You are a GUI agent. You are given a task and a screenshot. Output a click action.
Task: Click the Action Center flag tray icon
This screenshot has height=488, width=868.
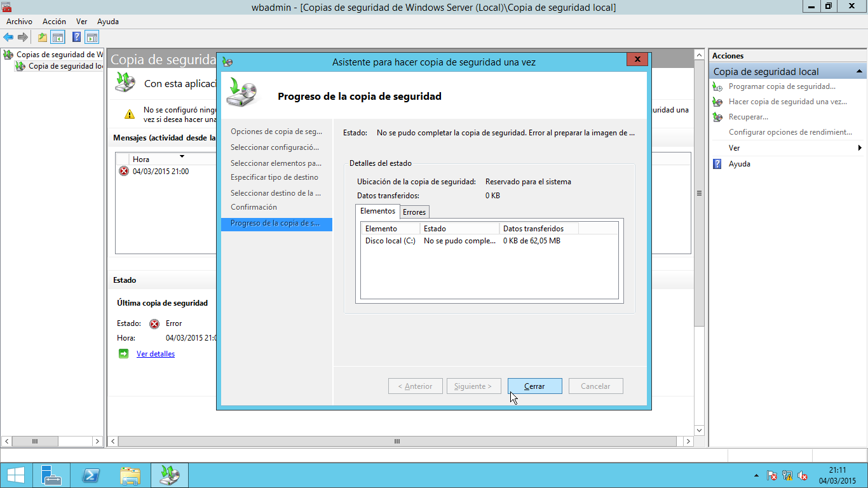[x=772, y=475]
